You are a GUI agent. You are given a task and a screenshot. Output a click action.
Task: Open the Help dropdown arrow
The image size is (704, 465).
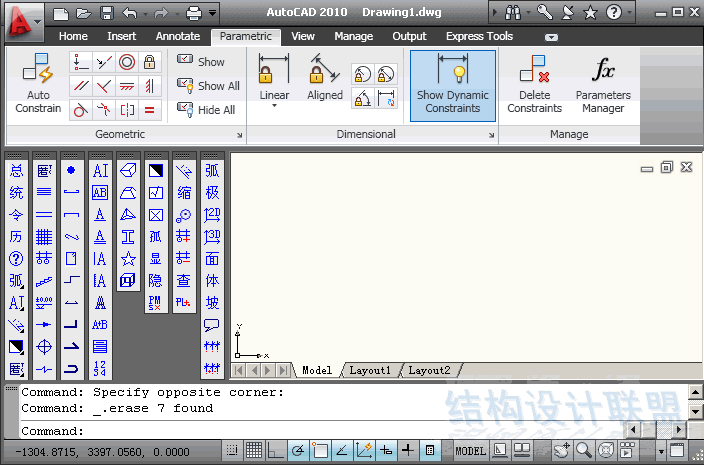[x=629, y=13]
